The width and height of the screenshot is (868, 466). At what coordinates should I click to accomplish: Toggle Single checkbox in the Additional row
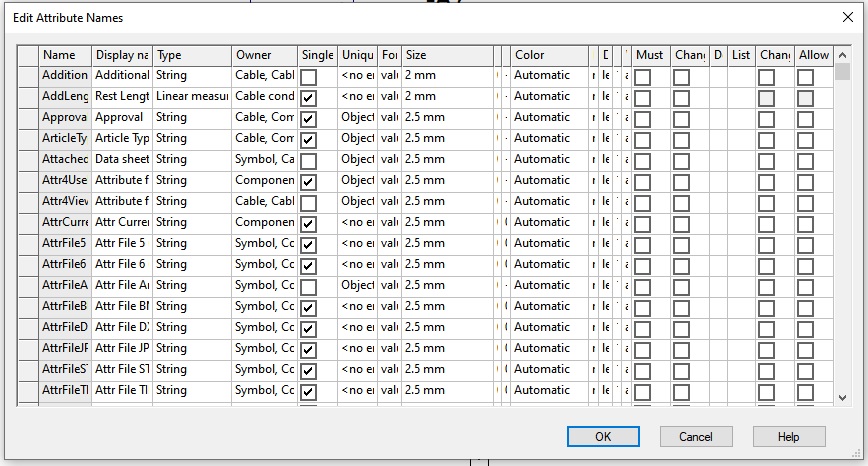[308, 76]
